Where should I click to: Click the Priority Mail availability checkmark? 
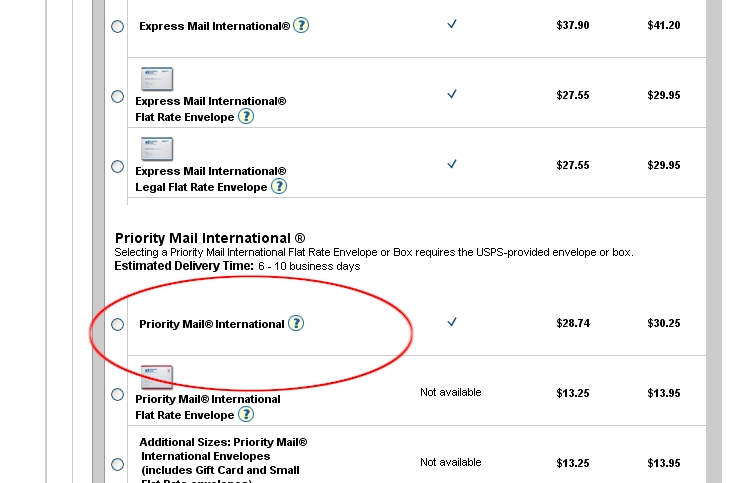[452, 322]
